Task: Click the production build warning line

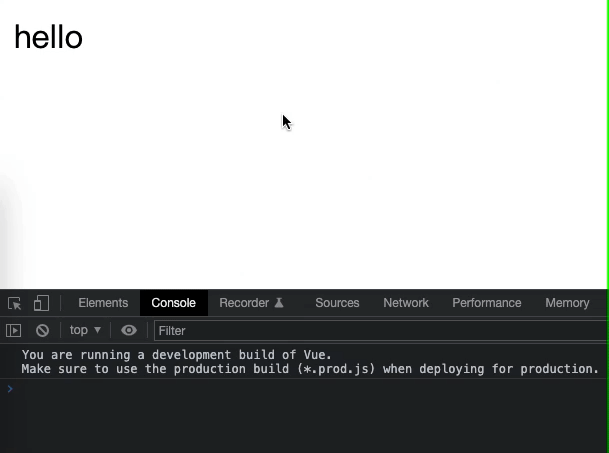Action: 310,369
